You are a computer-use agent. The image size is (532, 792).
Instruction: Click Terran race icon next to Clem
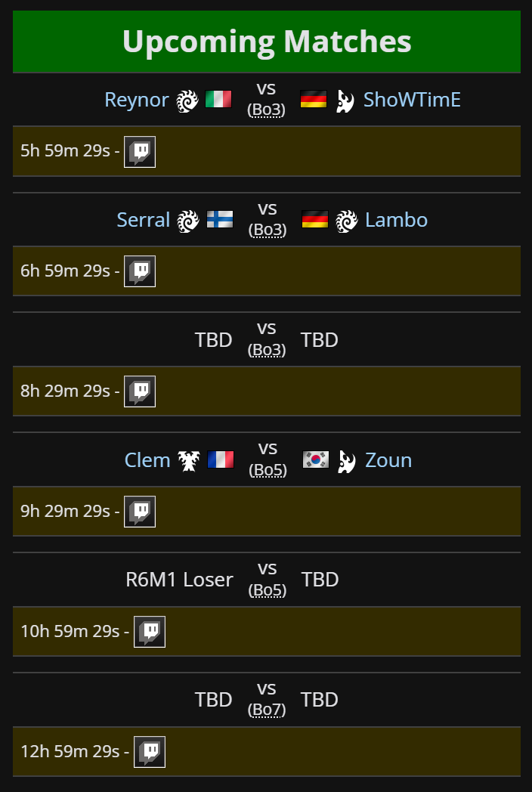coord(189,461)
